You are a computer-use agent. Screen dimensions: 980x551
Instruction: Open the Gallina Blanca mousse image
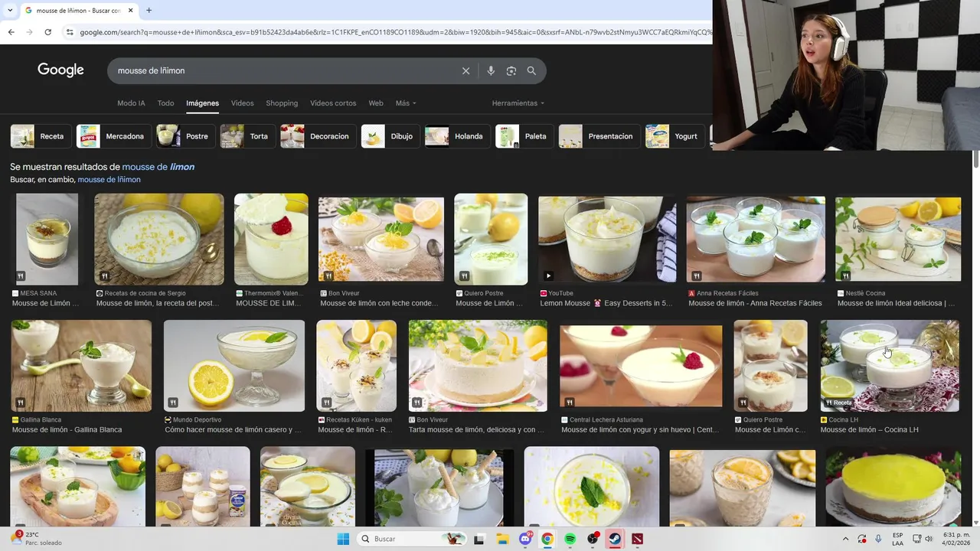pos(81,366)
